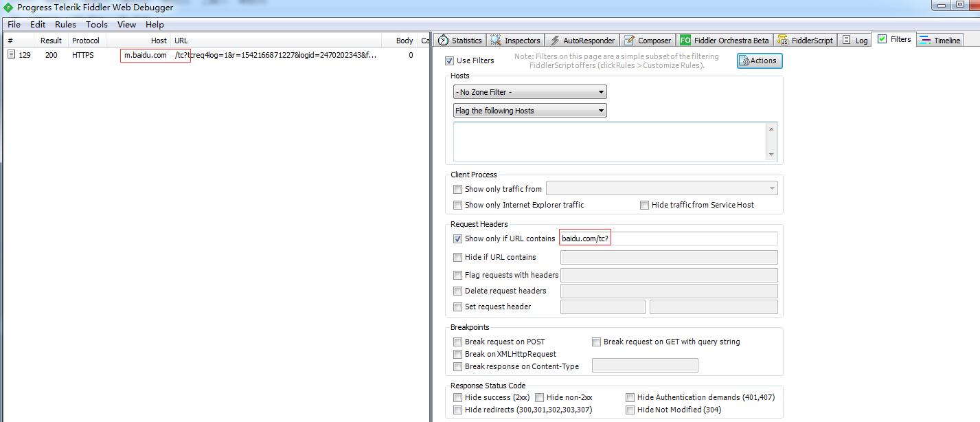Open the Flag the following Hosts dropdown

pos(529,111)
